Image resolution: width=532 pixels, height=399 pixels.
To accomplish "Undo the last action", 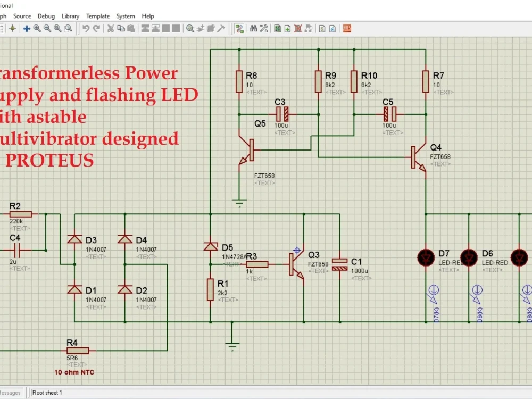I will [x=86, y=29].
